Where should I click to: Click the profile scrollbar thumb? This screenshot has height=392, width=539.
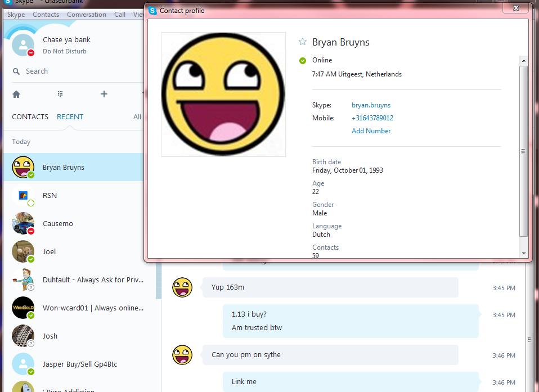point(524,151)
